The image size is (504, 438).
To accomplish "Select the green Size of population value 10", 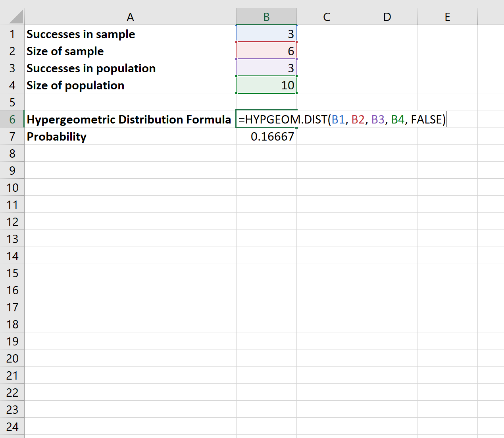I will 266,85.
